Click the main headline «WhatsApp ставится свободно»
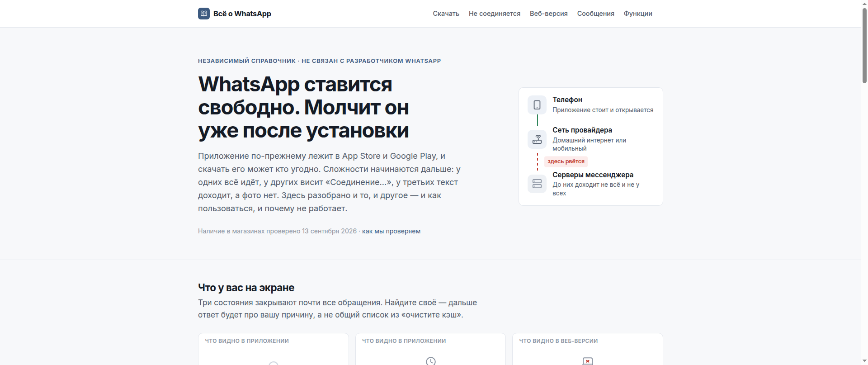Viewport: 868px width, 365px height. point(303,107)
